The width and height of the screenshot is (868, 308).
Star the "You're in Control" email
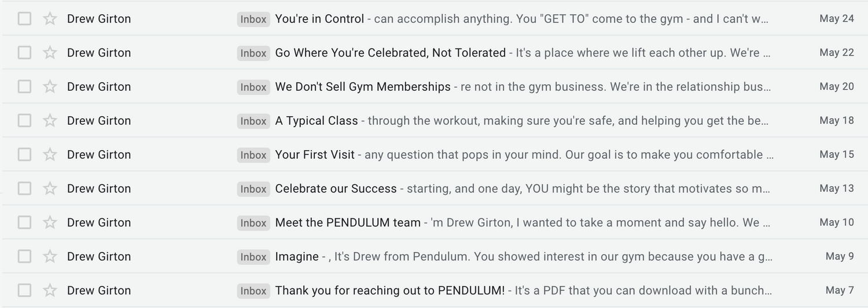(50, 19)
